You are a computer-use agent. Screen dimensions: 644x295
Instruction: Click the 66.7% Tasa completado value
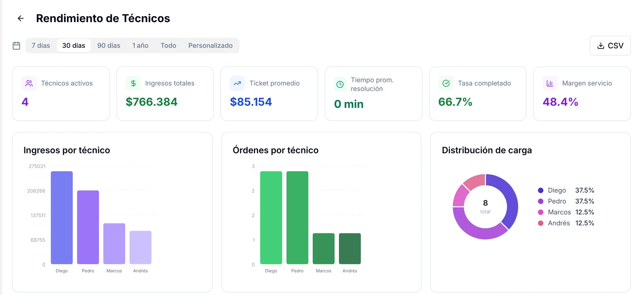coord(455,102)
